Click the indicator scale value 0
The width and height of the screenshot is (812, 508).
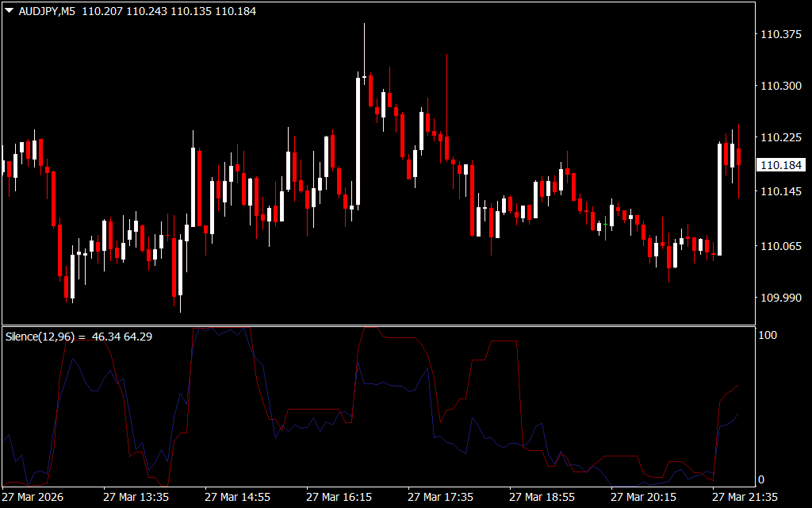click(762, 479)
